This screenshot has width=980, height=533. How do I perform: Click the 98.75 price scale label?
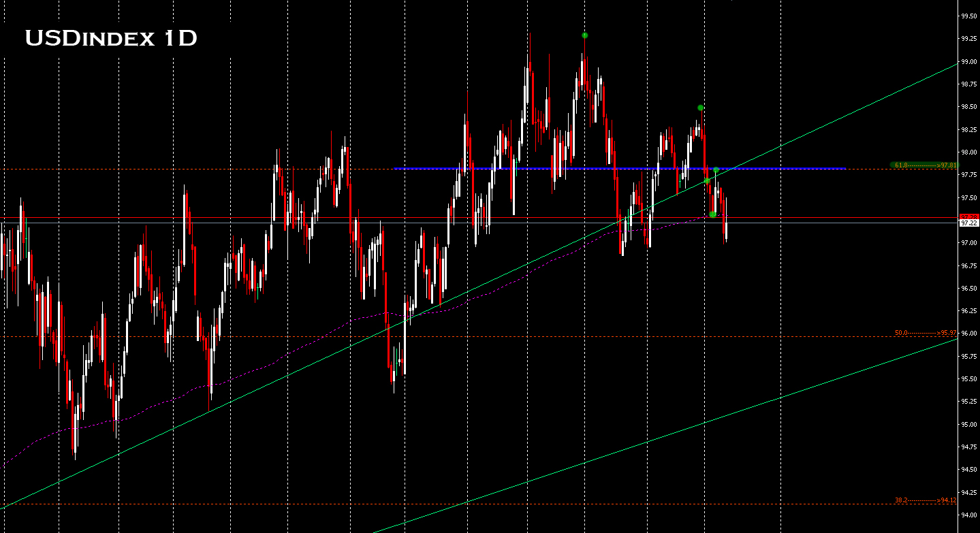(x=968, y=84)
